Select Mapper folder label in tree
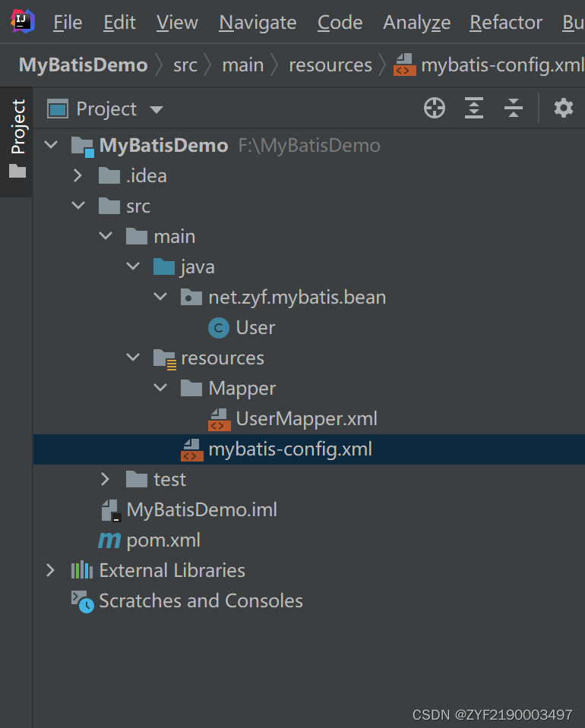This screenshot has width=585, height=728. click(x=242, y=389)
